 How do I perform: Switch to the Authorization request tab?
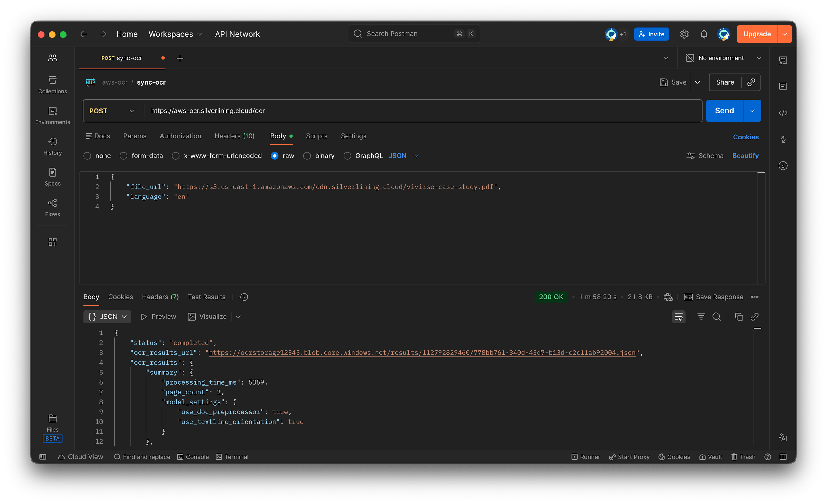pyautogui.click(x=180, y=136)
